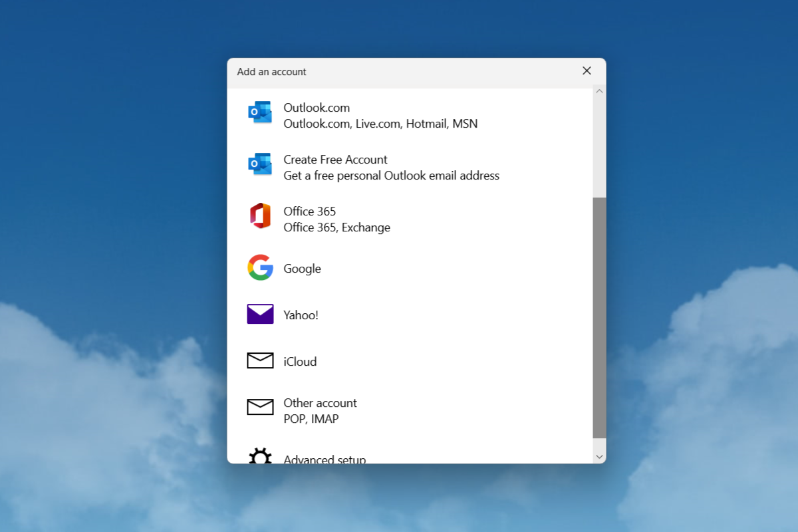Viewport: 798px width, 532px height.
Task: Click the scrollbar down arrow
Action: click(599, 457)
